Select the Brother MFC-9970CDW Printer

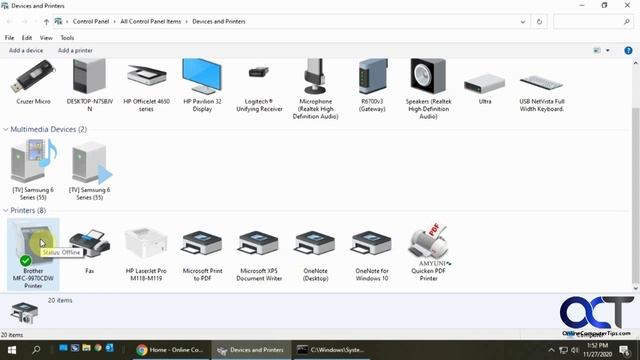tap(33, 254)
